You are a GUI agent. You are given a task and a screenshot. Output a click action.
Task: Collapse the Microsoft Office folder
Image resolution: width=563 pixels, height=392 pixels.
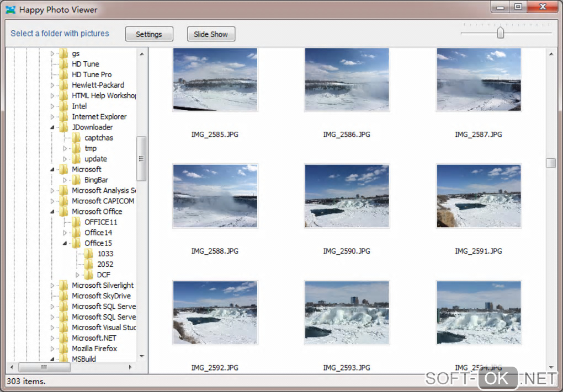(x=52, y=212)
